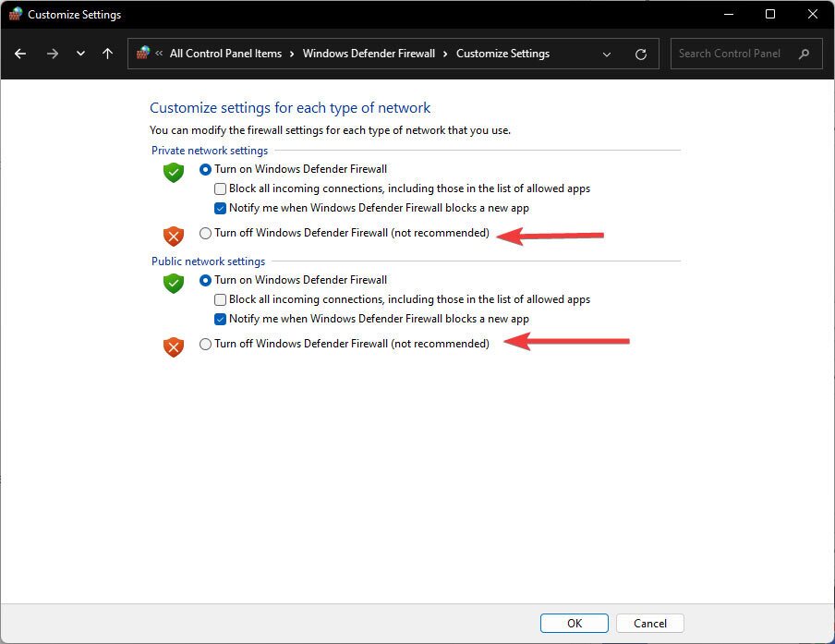Click red shield icon in Public settings
Viewport: 835px width, 644px height.
[174, 346]
